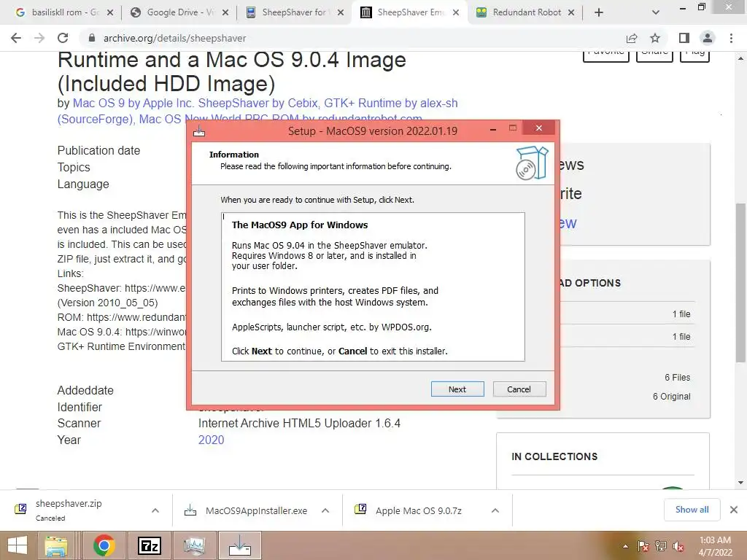The image size is (747, 560).
Task: Open the tab search dropdown
Action: (x=656, y=12)
